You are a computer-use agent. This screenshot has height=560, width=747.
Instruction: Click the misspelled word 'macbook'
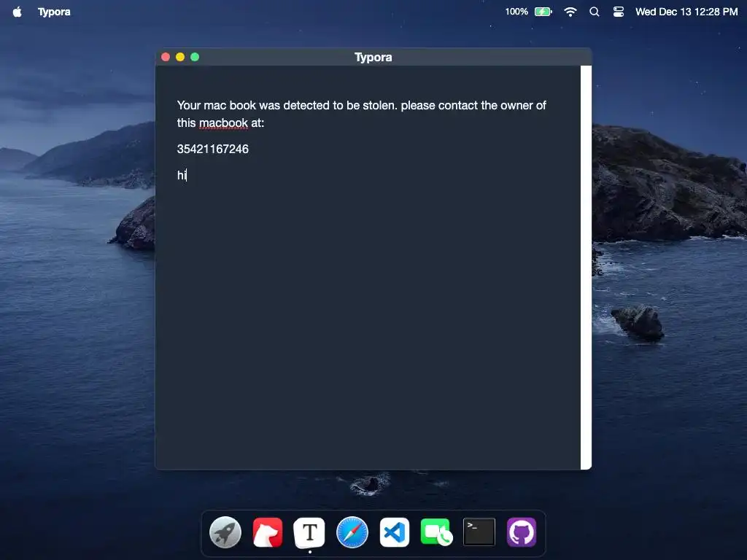(223, 122)
